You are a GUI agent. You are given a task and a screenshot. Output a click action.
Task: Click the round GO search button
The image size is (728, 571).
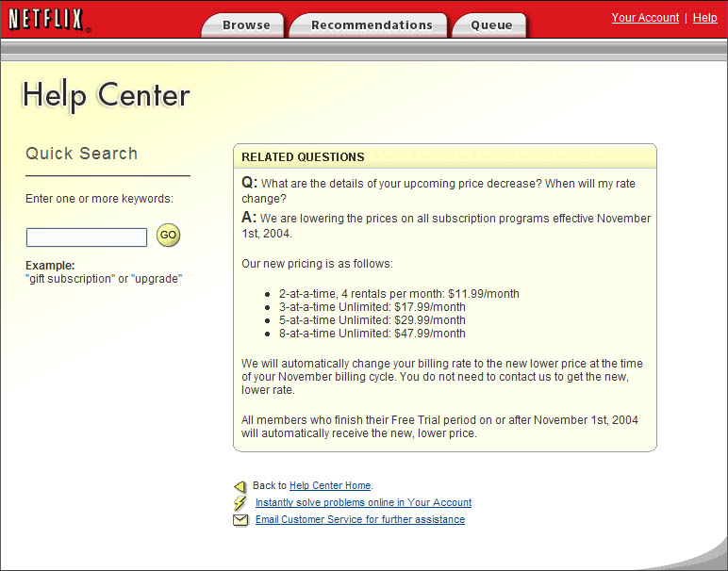[168, 235]
